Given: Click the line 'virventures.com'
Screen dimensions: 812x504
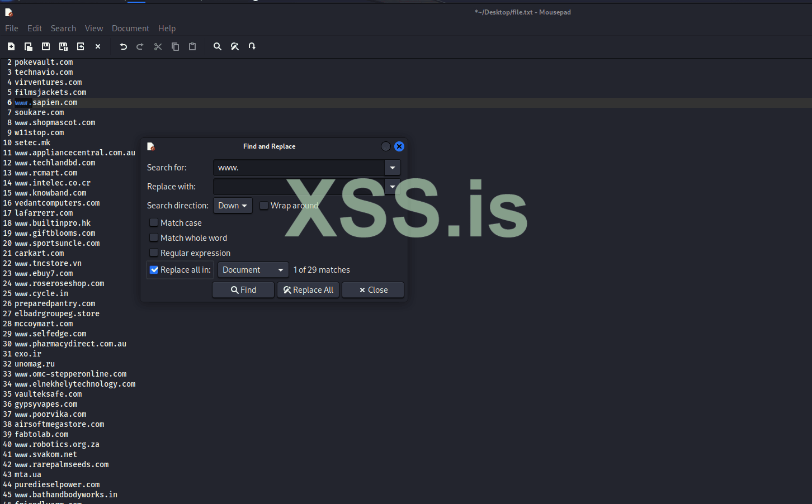Looking at the screenshot, I should coord(48,82).
